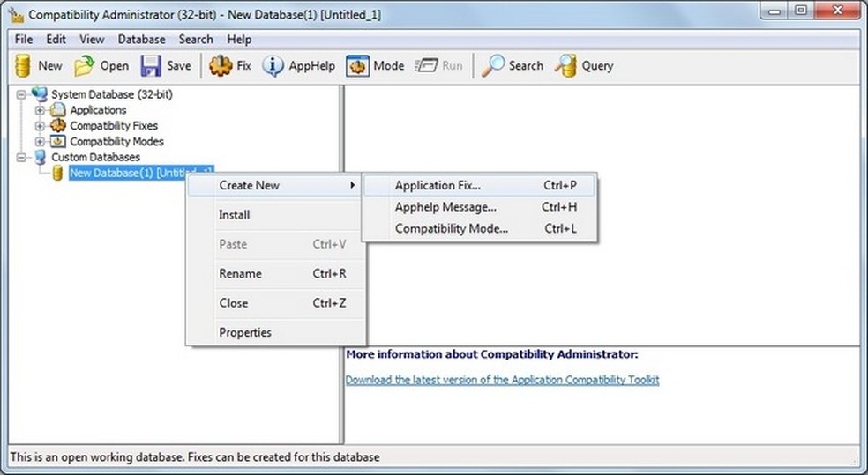This screenshot has width=868, height=475.
Task: Expand the Compatibility Modes tree node
Action: (x=40, y=142)
